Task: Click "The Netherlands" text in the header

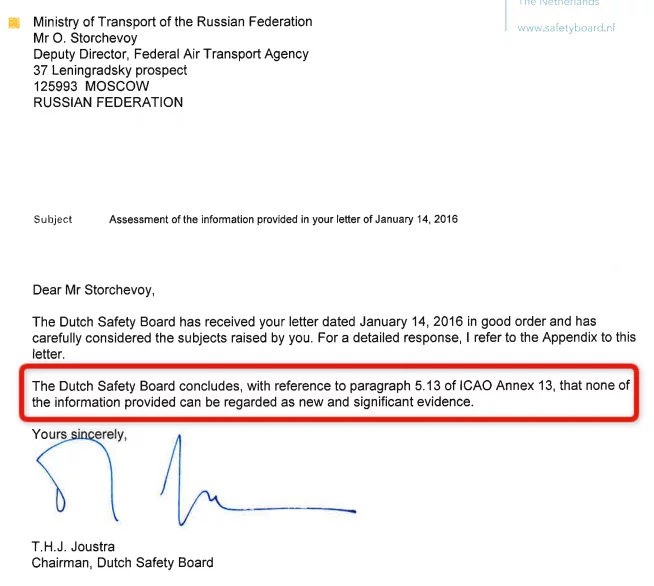Action: pyautogui.click(x=558, y=4)
